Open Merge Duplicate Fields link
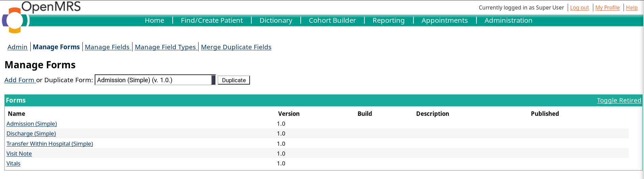 236,47
